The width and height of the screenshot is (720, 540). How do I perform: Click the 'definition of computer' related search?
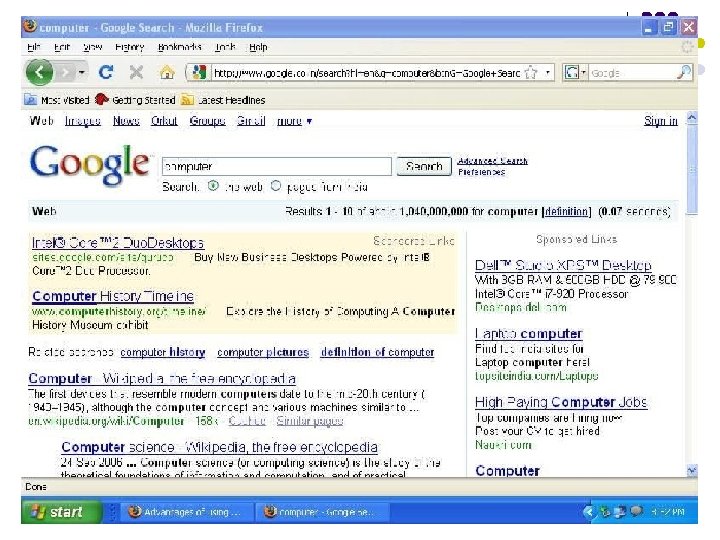tap(377, 352)
